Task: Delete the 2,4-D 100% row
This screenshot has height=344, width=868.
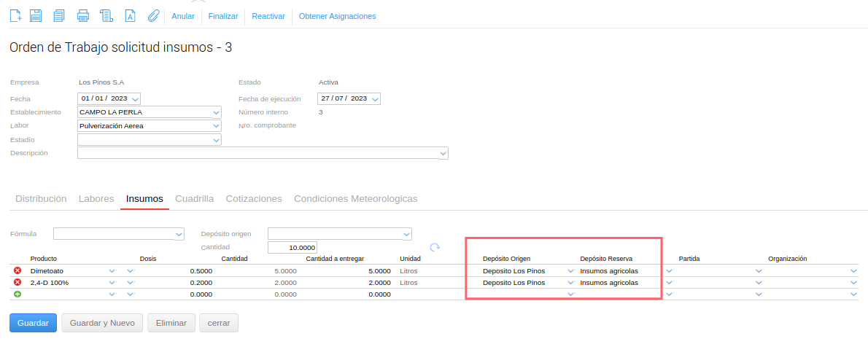Action: click(x=18, y=283)
